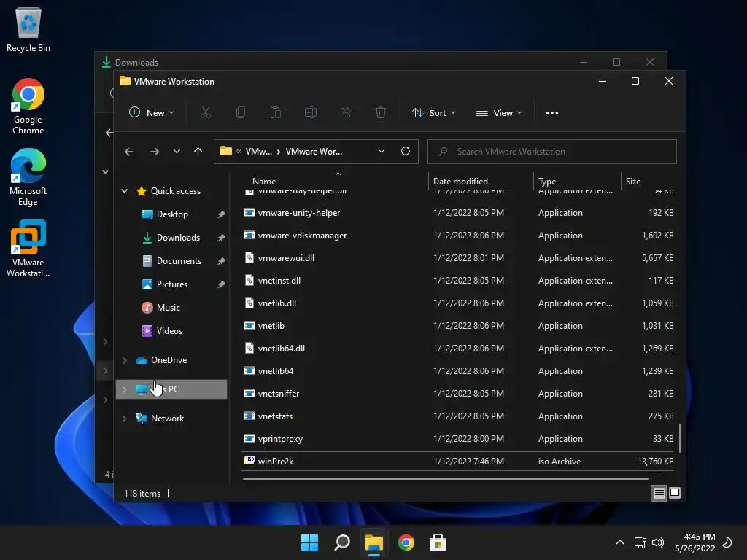
Task: Open VMware Workstation desktop shortcut
Action: (x=28, y=249)
